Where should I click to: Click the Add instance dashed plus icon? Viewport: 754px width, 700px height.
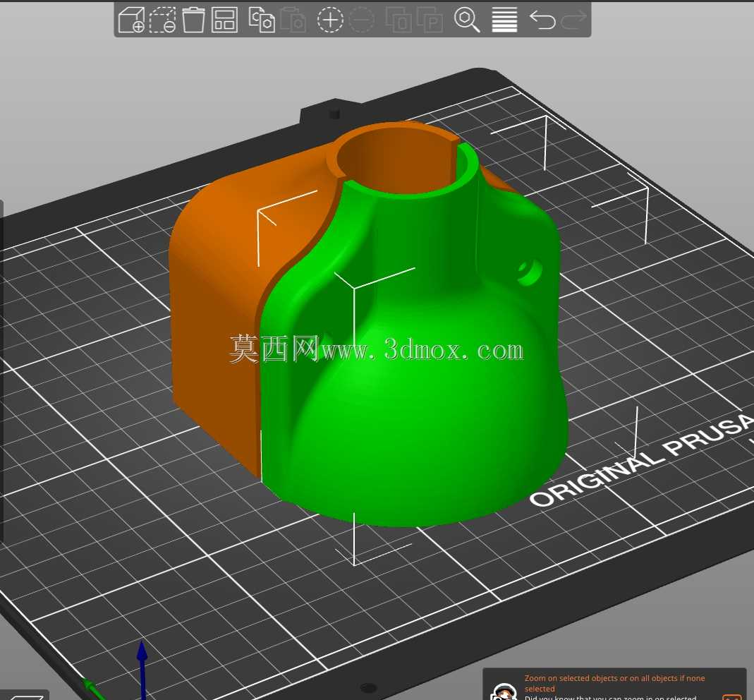(330, 20)
